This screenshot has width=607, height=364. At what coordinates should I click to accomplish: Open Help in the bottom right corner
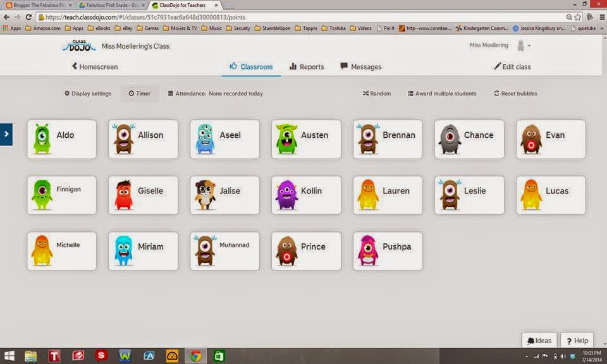pos(576,341)
